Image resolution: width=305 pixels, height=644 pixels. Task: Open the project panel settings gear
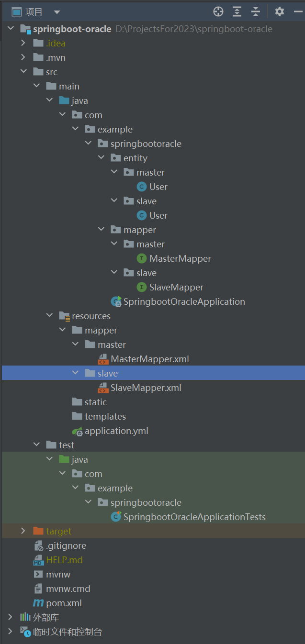pos(279,11)
